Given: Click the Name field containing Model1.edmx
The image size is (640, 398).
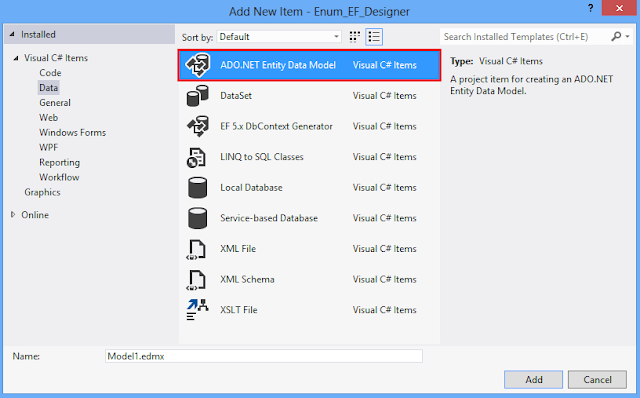Looking at the screenshot, I should [x=264, y=356].
